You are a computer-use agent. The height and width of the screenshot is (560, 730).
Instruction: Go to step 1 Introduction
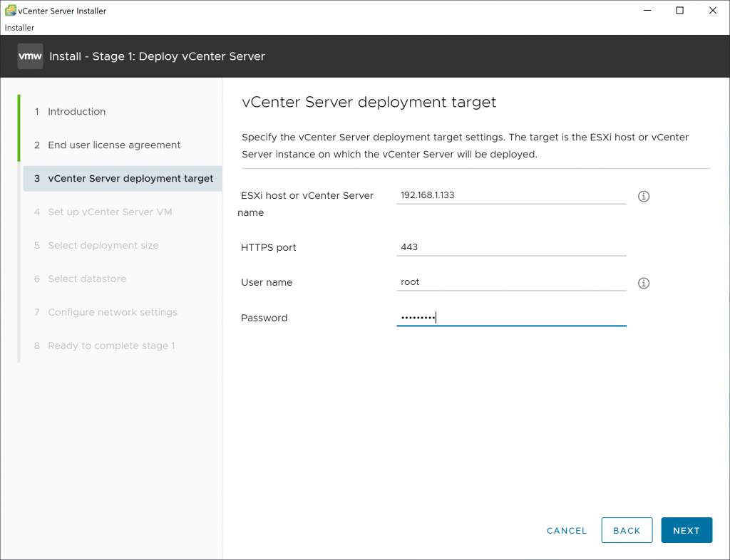point(76,112)
